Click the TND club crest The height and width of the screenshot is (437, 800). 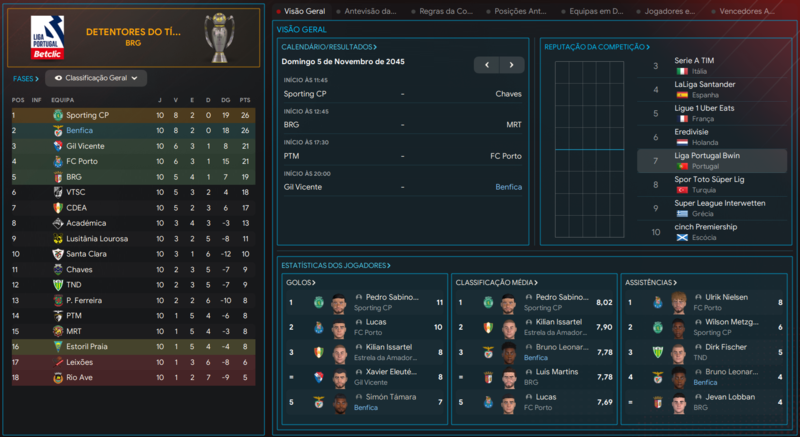(58, 285)
